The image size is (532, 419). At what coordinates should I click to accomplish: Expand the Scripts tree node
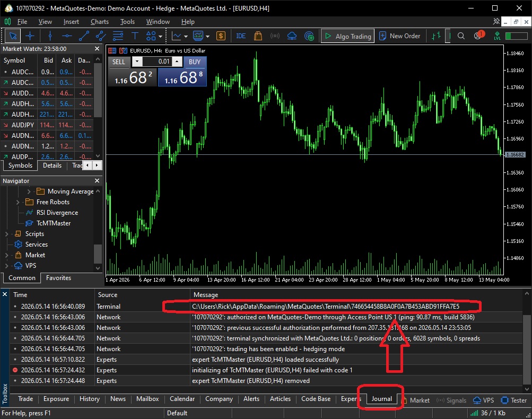click(7, 234)
